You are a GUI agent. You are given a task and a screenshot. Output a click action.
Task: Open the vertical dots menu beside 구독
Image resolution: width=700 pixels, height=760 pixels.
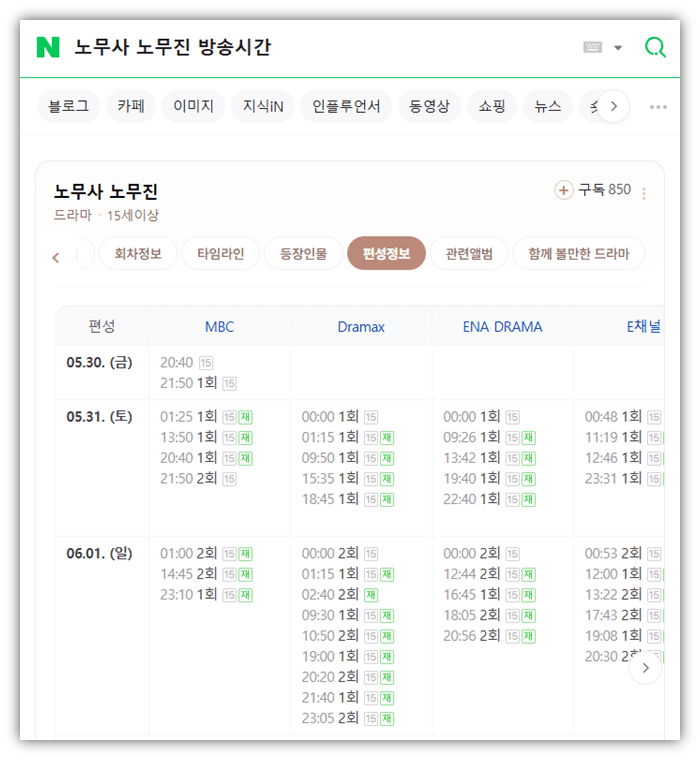[644, 193]
